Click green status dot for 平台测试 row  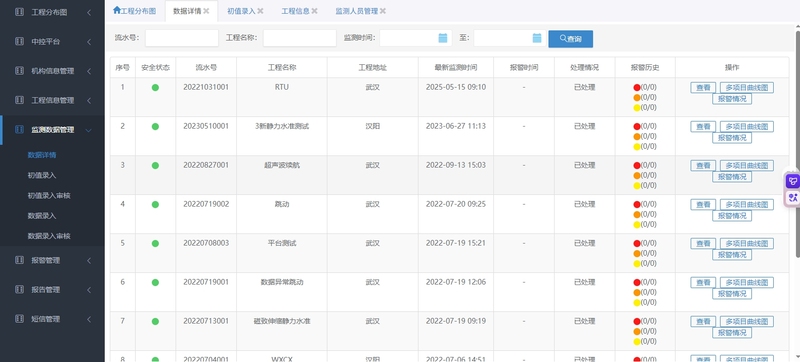(155, 244)
